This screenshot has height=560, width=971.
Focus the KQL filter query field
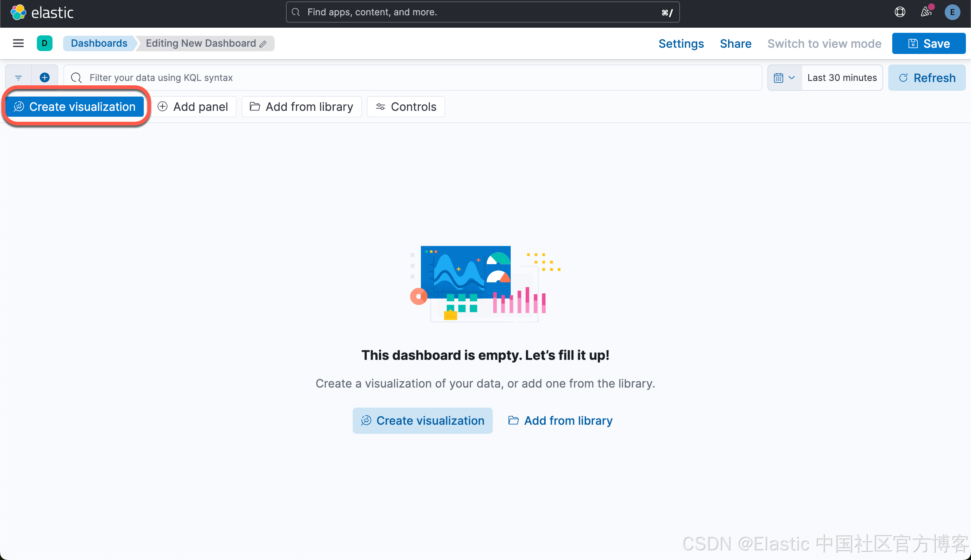(x=413, y=78)
